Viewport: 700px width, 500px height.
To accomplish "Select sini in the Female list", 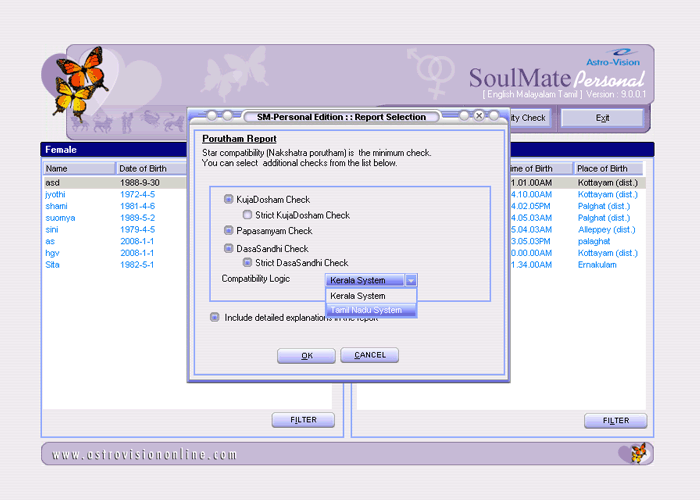I will point(52,229).
